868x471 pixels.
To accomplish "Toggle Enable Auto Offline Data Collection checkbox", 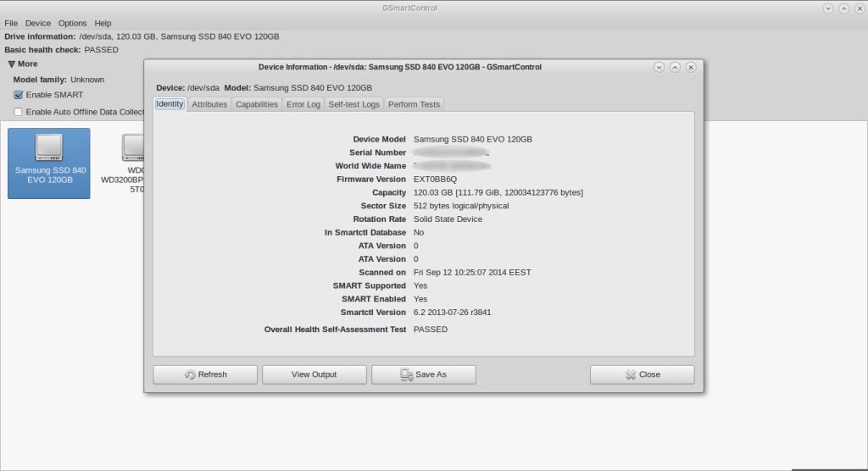I will pyautogui.click(x=19, y=112).
